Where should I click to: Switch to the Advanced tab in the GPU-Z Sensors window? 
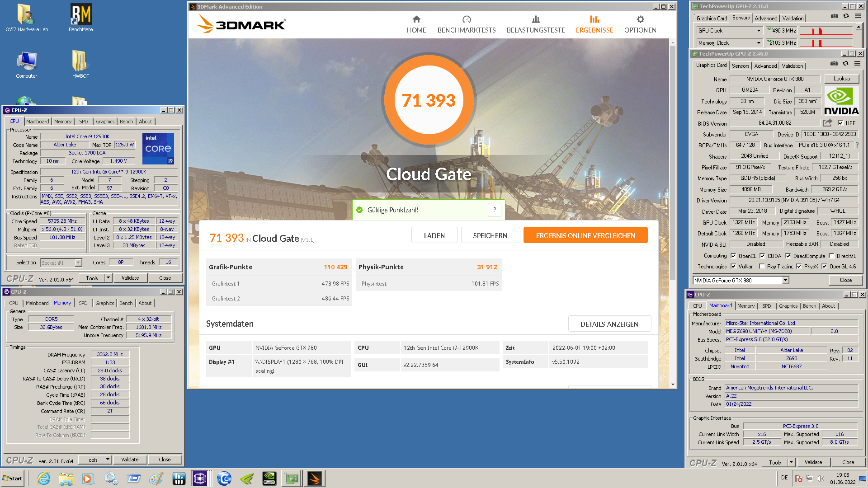tap(766, 18)
